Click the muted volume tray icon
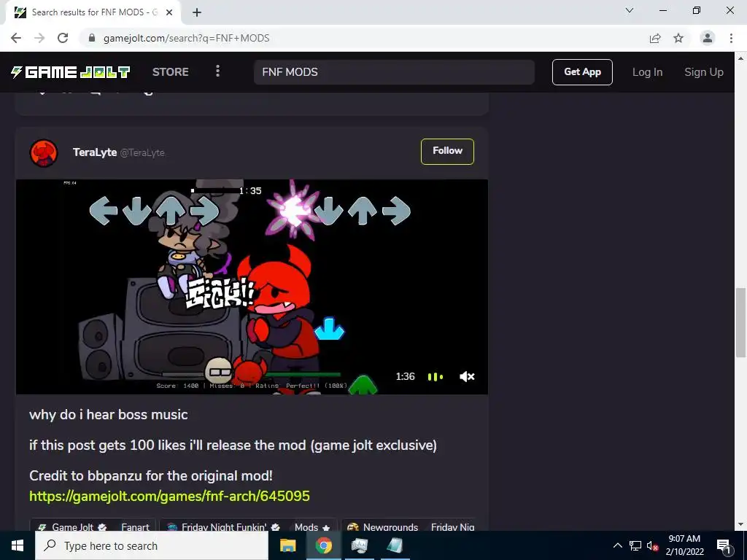Image resolution: width=747 pixels, height=560 pixels. click(652, 545)
